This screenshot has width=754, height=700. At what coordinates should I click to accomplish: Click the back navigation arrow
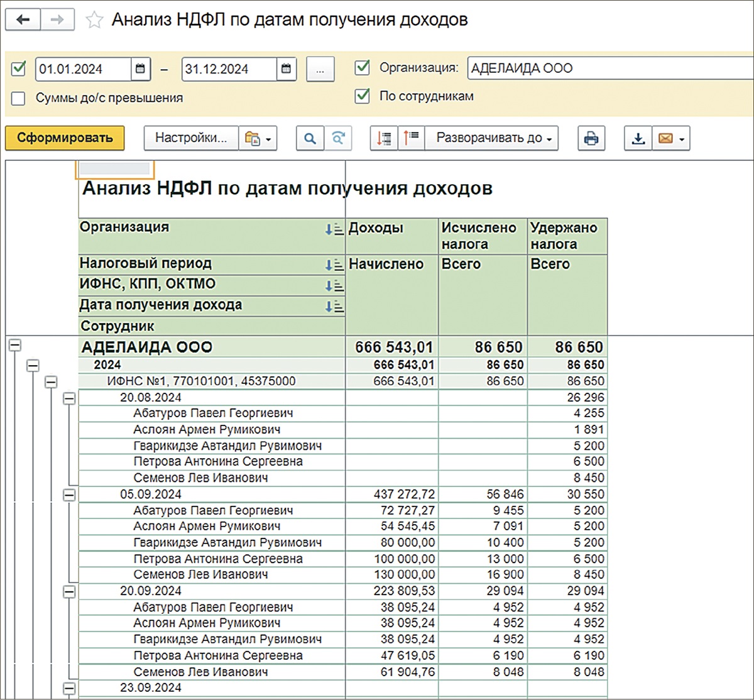click(23, 20)
